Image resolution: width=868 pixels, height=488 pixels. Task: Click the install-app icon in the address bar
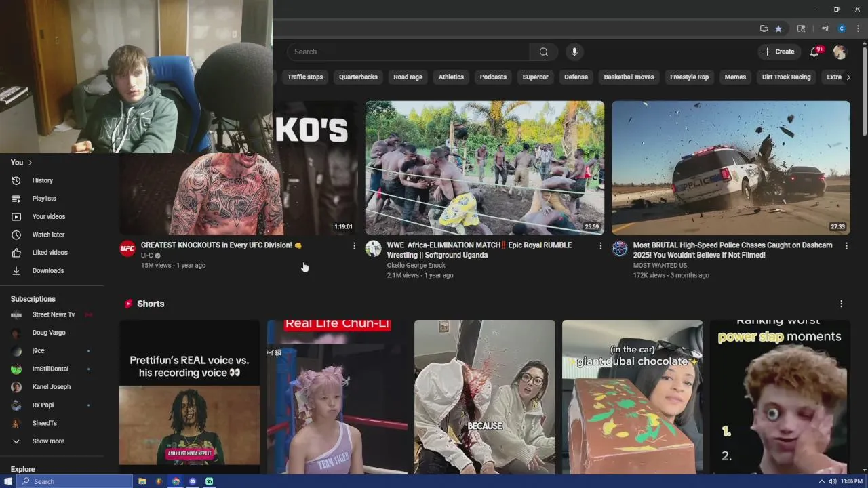pos(764,28)
